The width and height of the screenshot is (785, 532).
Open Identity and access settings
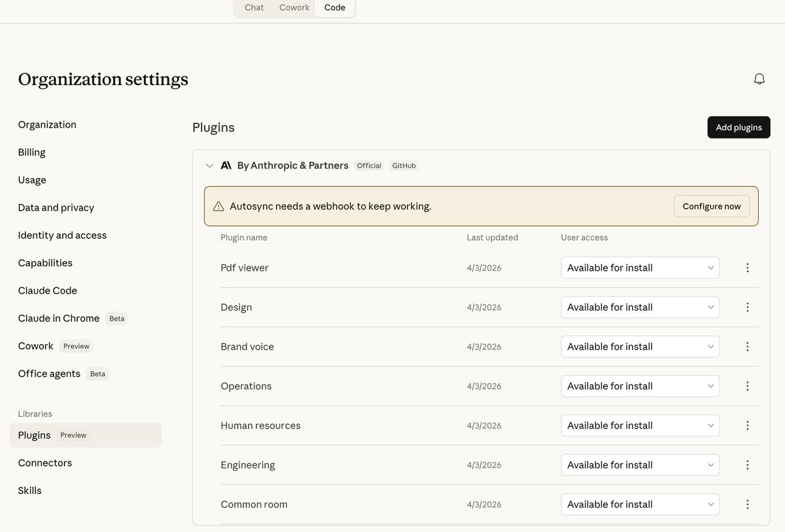pos(62,235)
